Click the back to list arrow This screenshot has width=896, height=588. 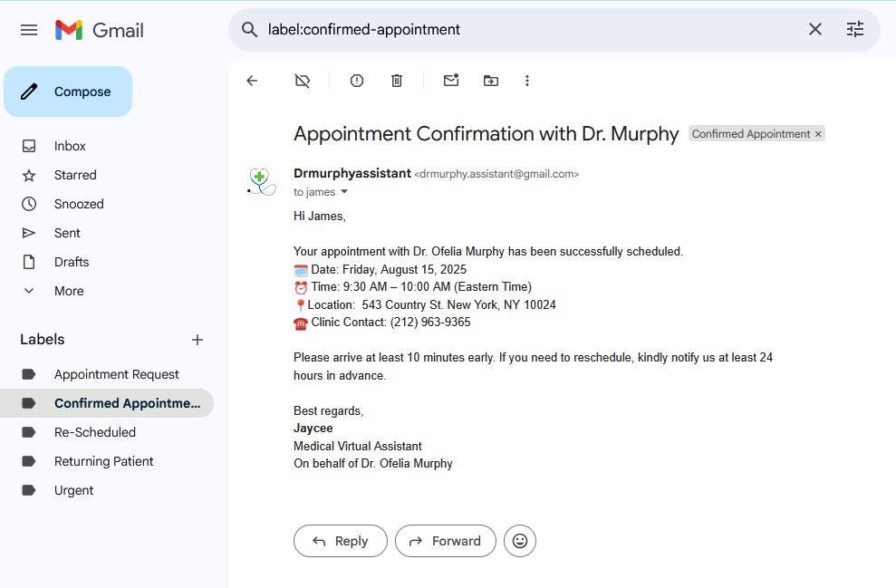[x=252, y=81]
